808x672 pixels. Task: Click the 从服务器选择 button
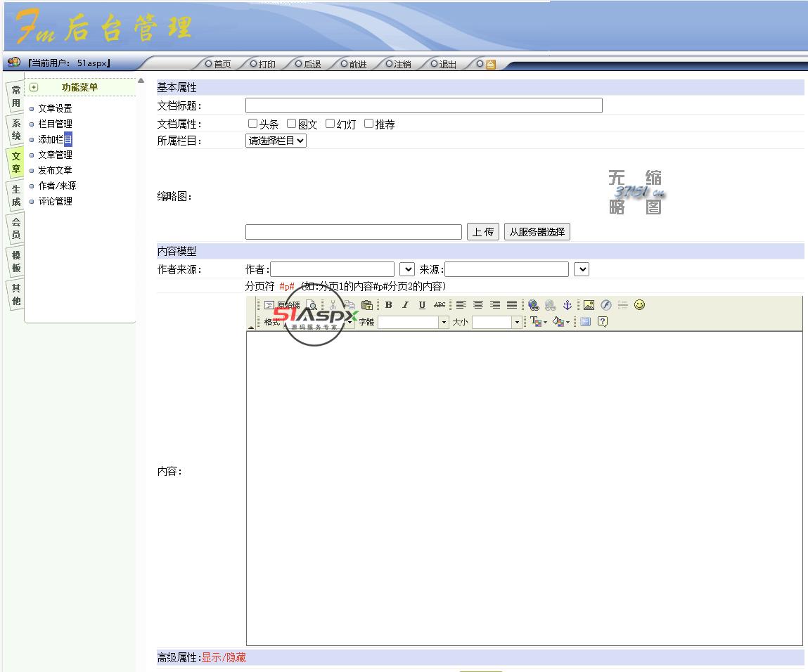click(x=537, y=232)
